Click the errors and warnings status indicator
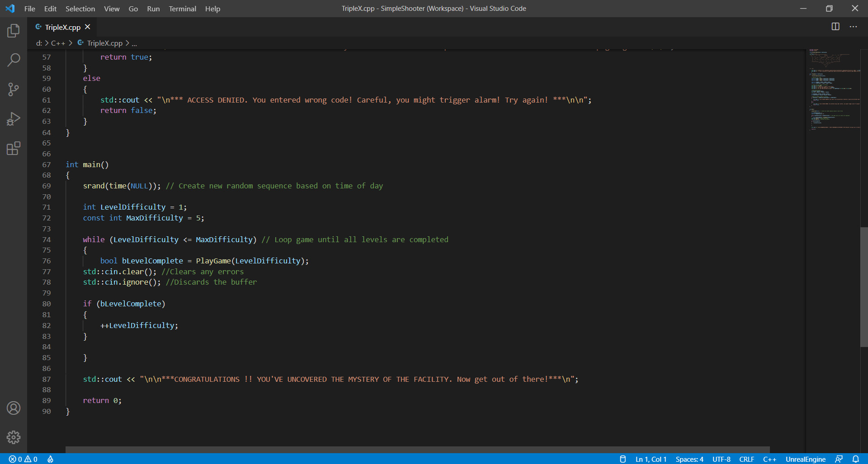The image size is (868, 464). [23, 459]
